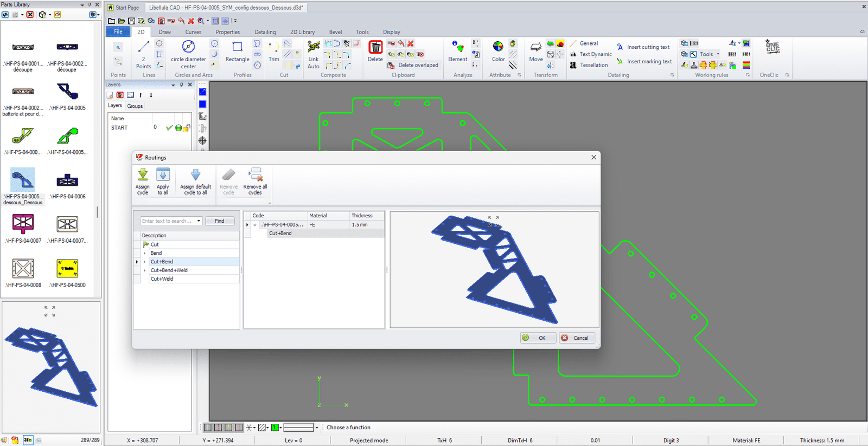Click the Assign cycle icon
The height and width of the screenshot is (446, 868).
point(142,176)
